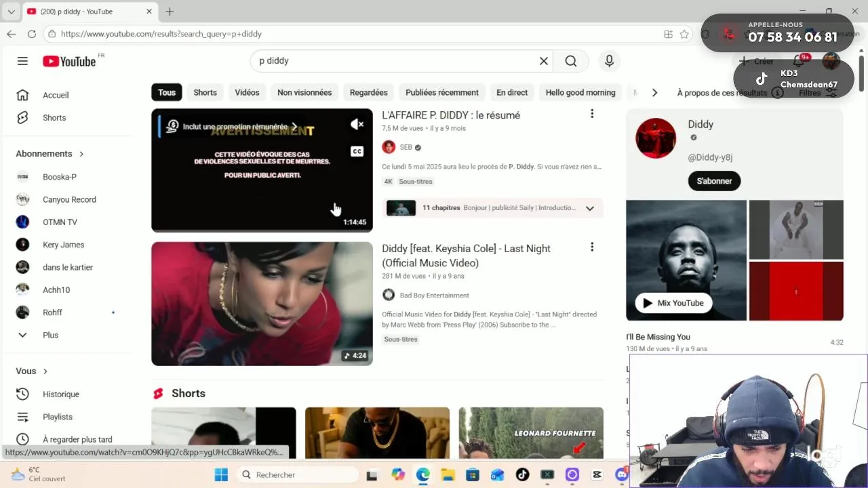
Task: Open the weather widget showing 6°C
Action: [39, 474]
